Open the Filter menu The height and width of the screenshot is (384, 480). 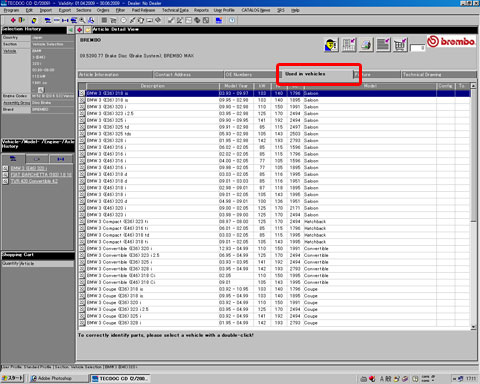coord(120,10)
